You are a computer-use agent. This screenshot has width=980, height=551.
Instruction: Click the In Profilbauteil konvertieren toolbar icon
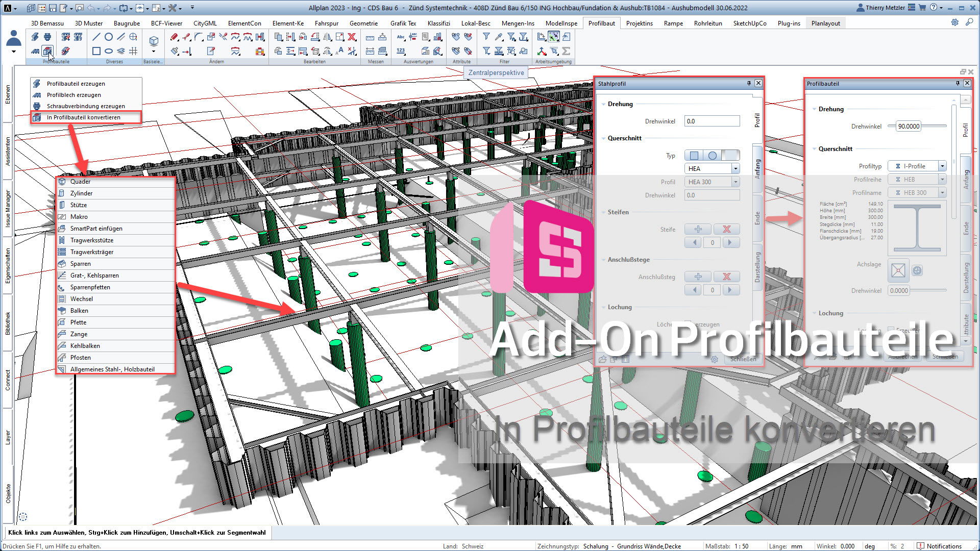[47, 51]
